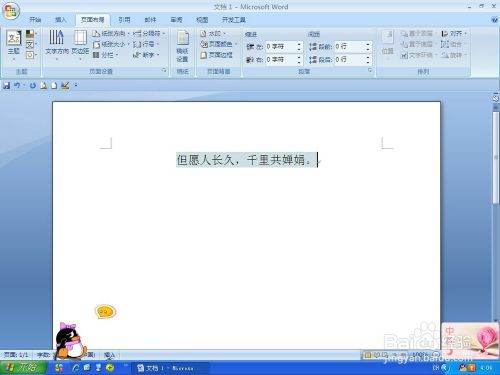The image size is (500, 375).
Task: Click the 文档 1 Word taskbar button
Action: click(x=170, y=368)
